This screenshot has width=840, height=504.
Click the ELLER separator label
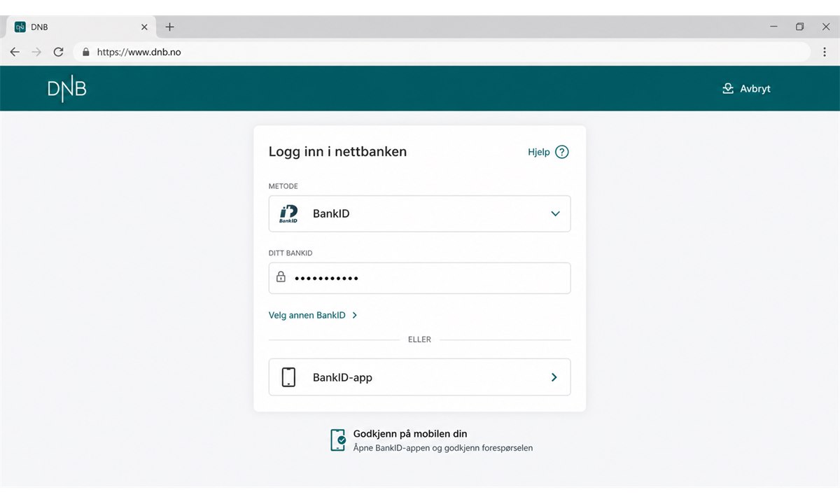pos(419,339)
